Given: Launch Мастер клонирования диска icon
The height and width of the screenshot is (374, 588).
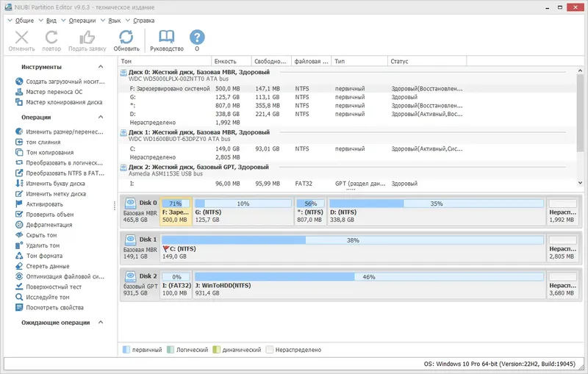Looking at the screenshot, I should [x=19, y=102].
